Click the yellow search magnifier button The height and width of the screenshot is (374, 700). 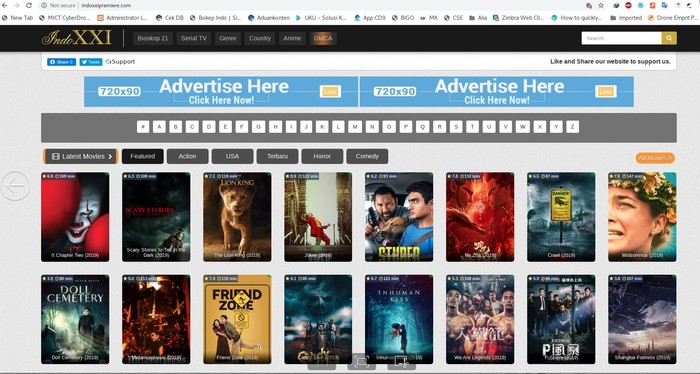tap(669, 38)
